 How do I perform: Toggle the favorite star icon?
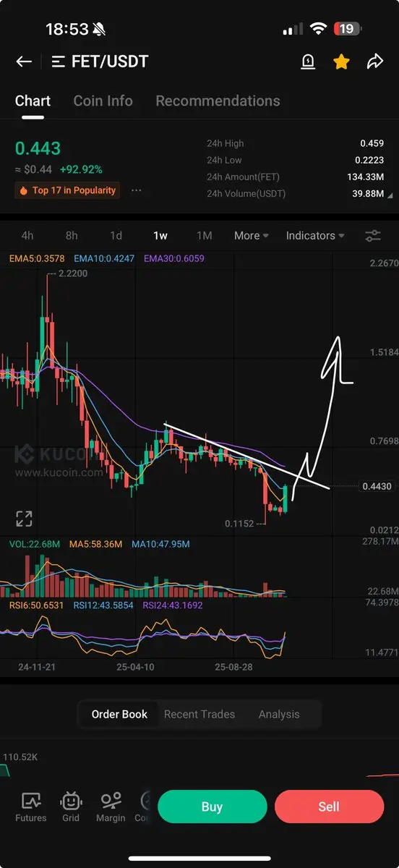[x=341, y=62]
